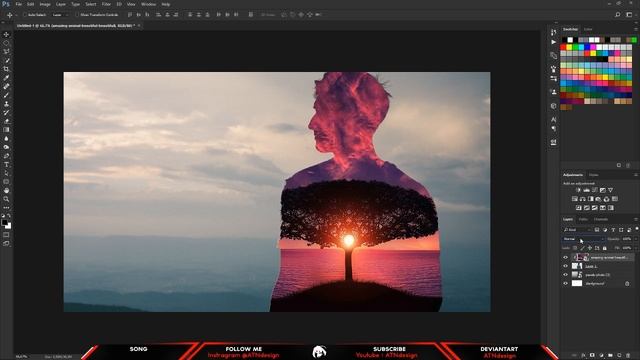Screen dimensions: 640x360
Task: Click the Opacity percentage field
Action: (627, 239)
